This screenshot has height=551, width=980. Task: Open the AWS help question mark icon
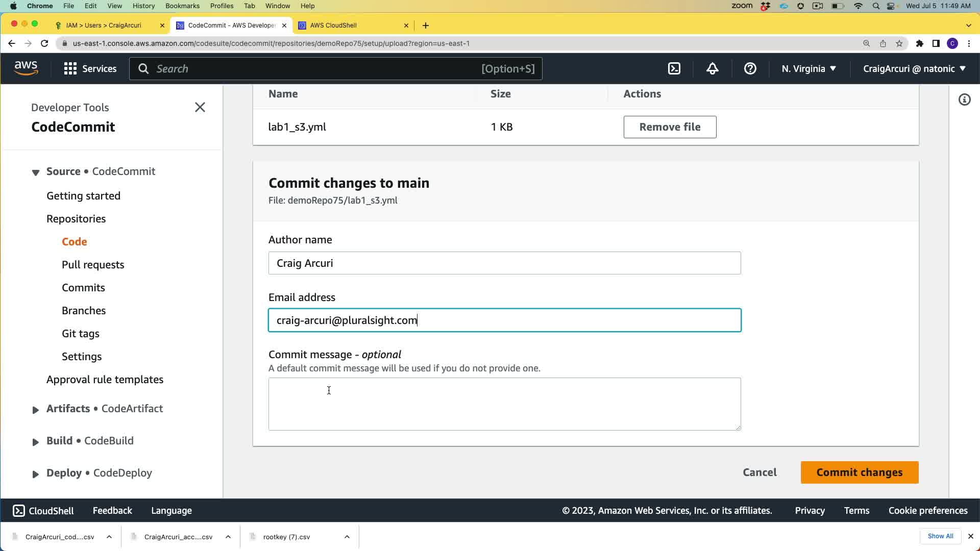[x=750, y=69]
